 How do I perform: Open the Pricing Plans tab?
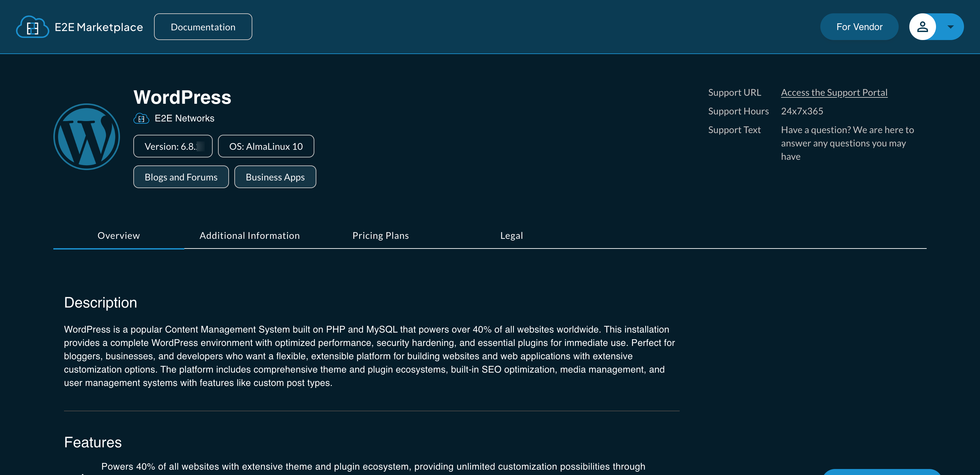[380, 235]
